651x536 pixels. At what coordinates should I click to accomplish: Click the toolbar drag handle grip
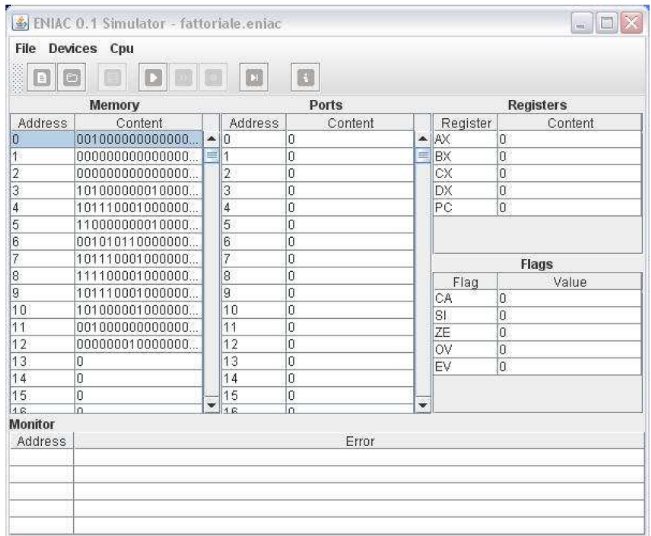coord(17,78)
